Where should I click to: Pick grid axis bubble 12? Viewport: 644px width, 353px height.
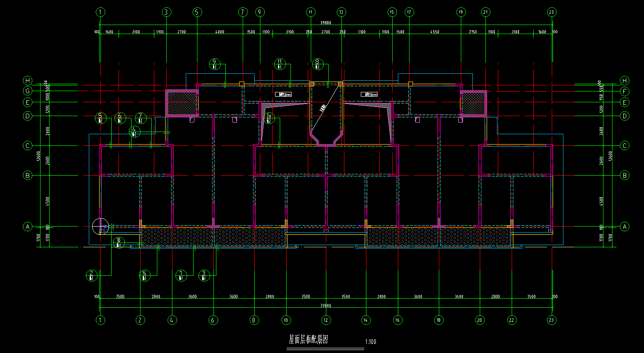pyautogui.click(x=326, y=320)
